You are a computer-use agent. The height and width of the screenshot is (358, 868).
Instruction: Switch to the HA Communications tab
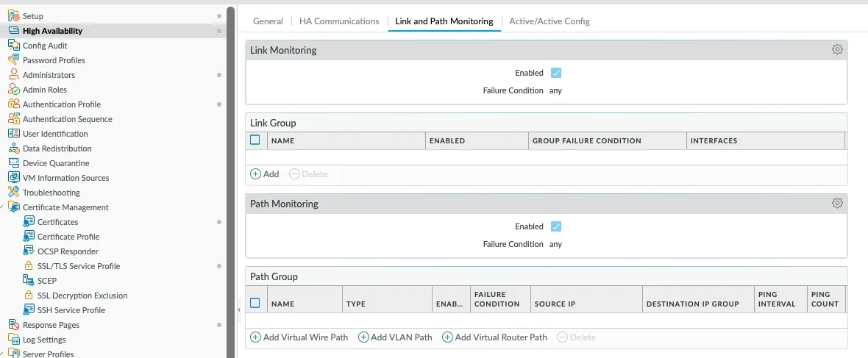click(x=339, y=21)
